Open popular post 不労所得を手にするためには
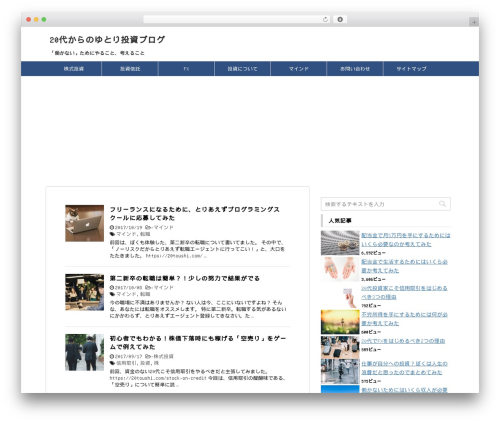500x423 pixels. [x=404, y=319]
